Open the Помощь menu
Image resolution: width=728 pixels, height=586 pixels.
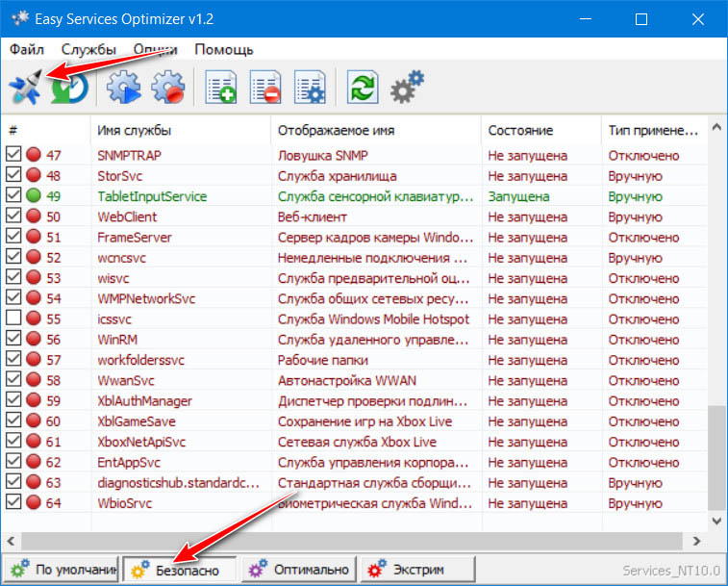pyautogui.click(x=224, y=49)
